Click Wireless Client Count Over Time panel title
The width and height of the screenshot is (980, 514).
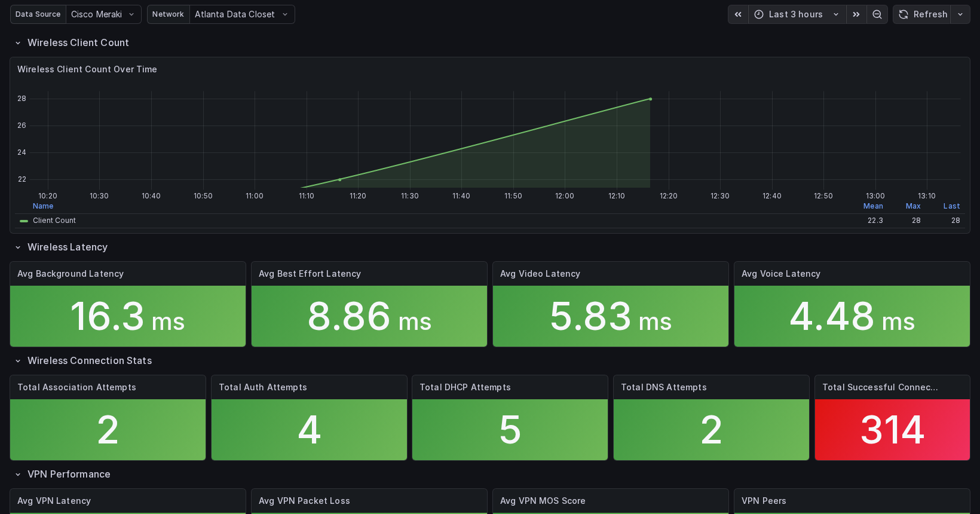(87, 69)
